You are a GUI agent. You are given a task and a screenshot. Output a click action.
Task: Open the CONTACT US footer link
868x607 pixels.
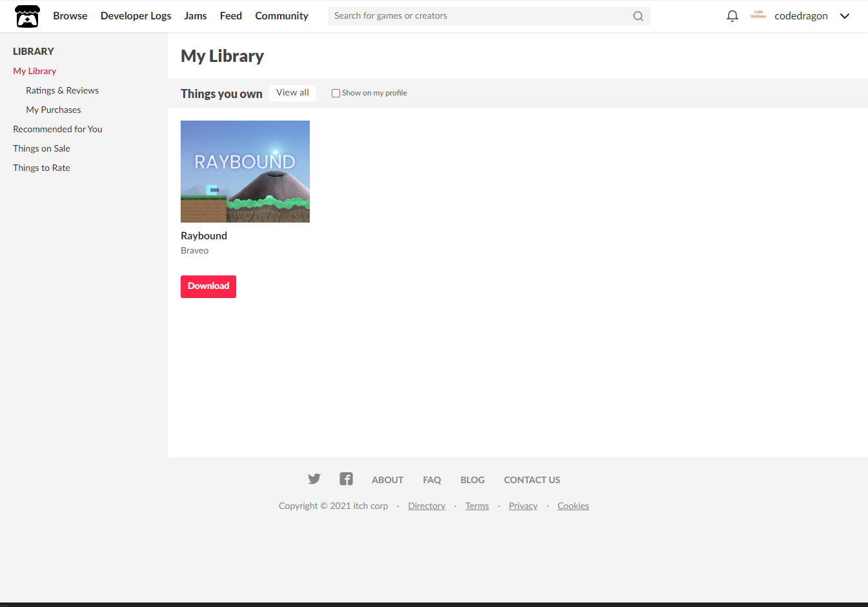(x=532, y=480)
